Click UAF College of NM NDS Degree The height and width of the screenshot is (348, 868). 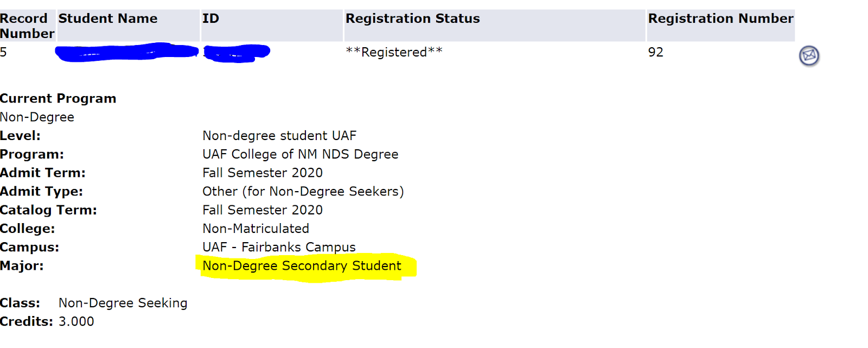pyautogui.click(x=300, y=154)
